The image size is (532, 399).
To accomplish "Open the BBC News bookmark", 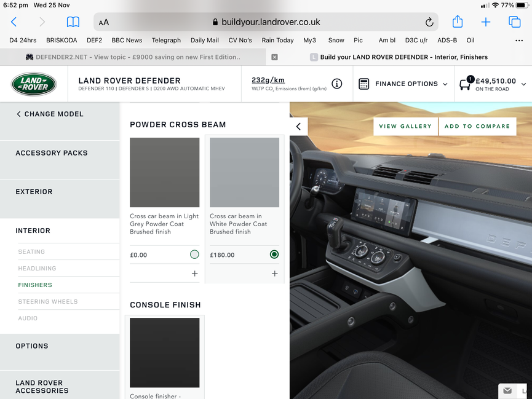I will [x=127, y=41].
